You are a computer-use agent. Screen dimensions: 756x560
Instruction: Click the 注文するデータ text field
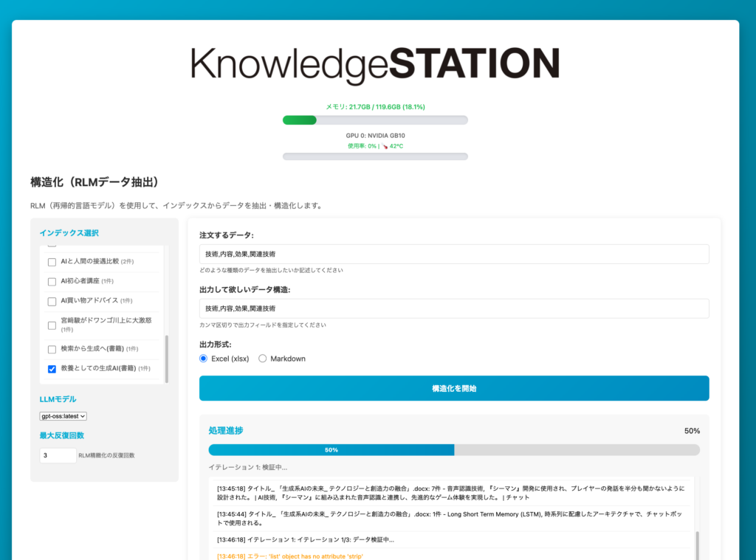click(x=454, y=254)
